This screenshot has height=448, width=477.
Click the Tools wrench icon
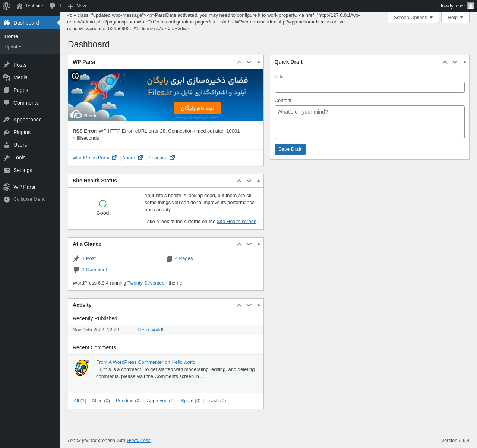tap(7, 158)
